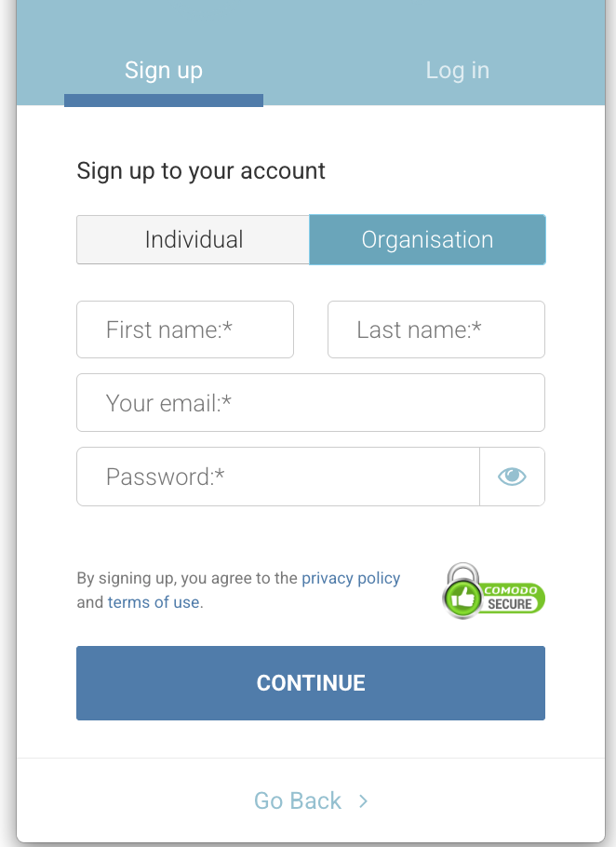Click the 'Sign up to your account' heading
The height and width of the screenshot is (847, 616).
point(201,171)
